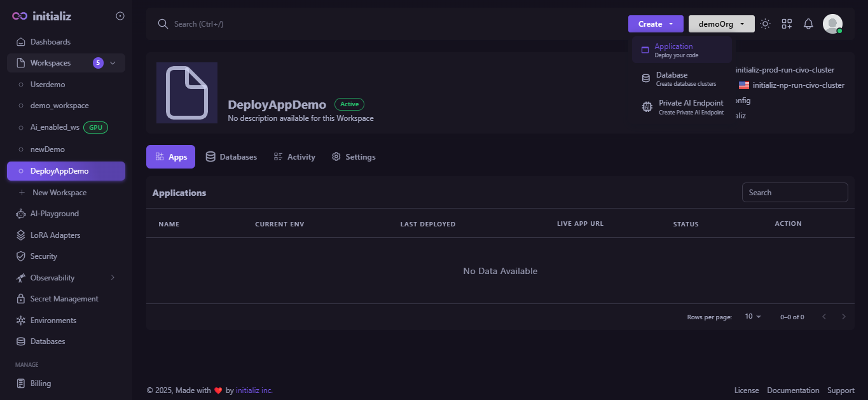
Task: Click the plus icon for New Workspace
Action: tap(22, 193)
